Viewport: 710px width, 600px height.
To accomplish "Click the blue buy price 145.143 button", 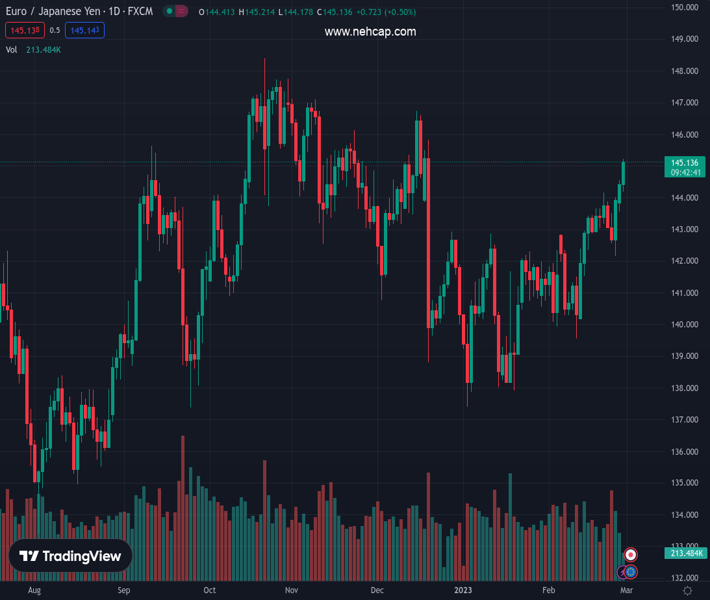I will point(85,31).
